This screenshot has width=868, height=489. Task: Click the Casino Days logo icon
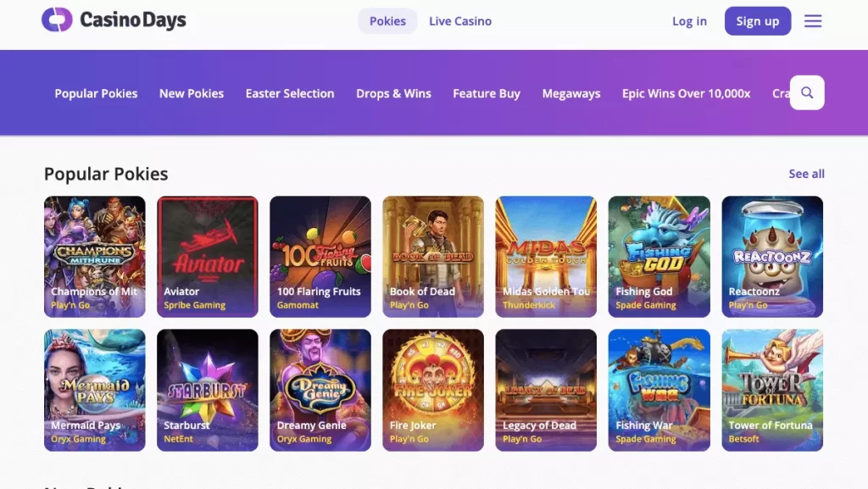pyautogui.click(x=57, y=19)
